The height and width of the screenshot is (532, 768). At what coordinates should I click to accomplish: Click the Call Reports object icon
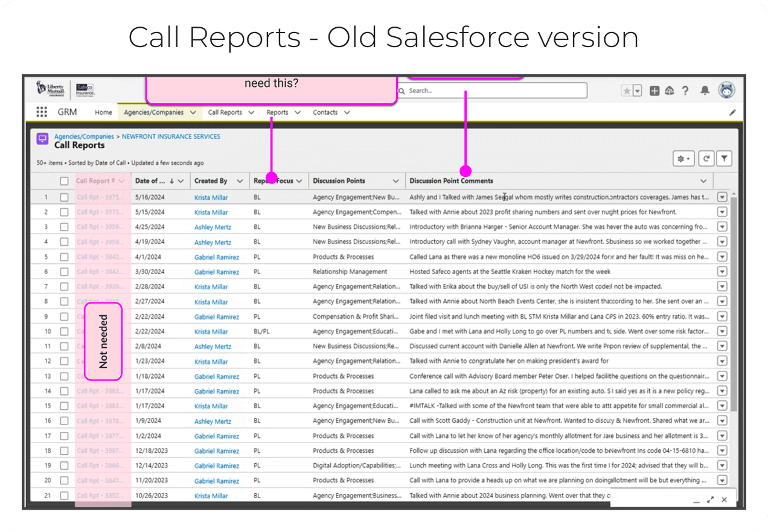coord(42,139)
